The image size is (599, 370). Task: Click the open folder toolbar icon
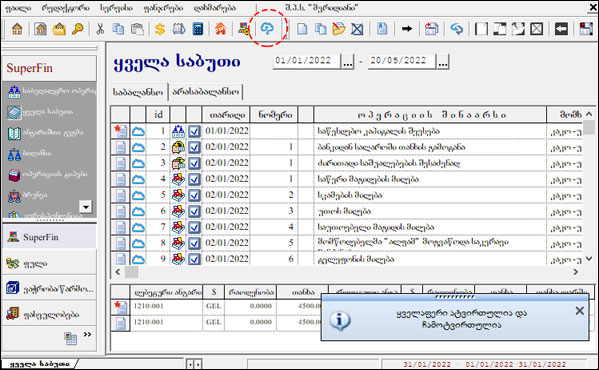338,29
